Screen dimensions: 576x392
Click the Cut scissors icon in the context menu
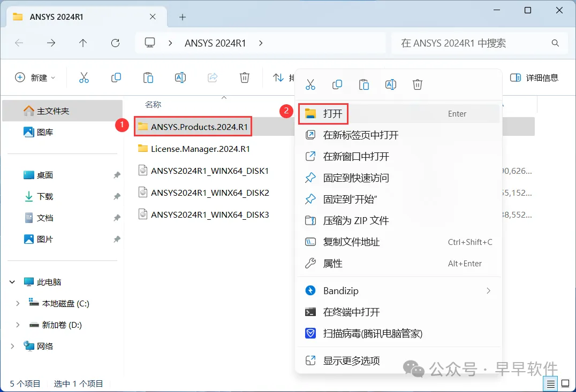[x=310, y=85]
